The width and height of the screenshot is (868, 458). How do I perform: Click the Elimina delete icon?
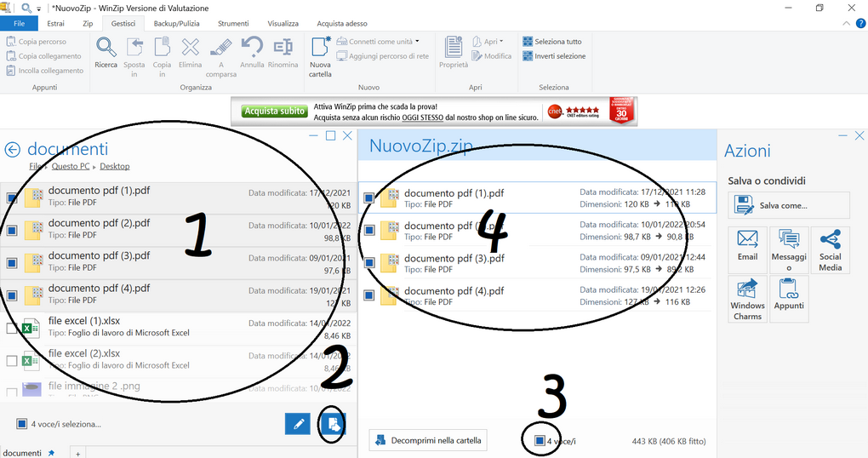(190, 53)
